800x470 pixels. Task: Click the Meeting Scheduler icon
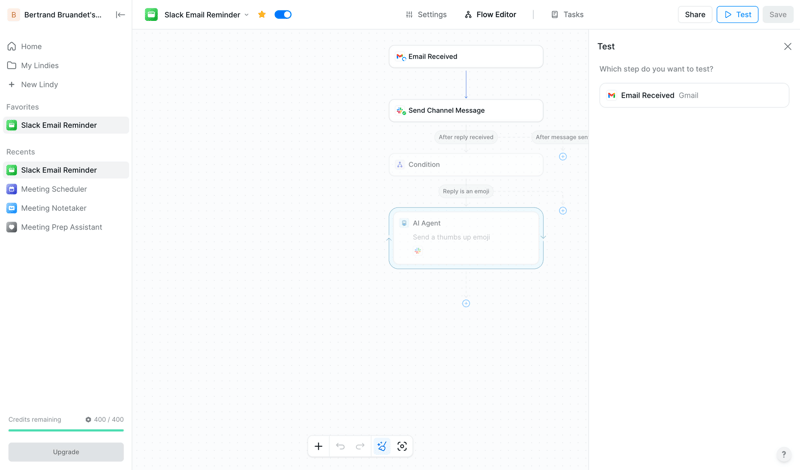coord(12,189)
